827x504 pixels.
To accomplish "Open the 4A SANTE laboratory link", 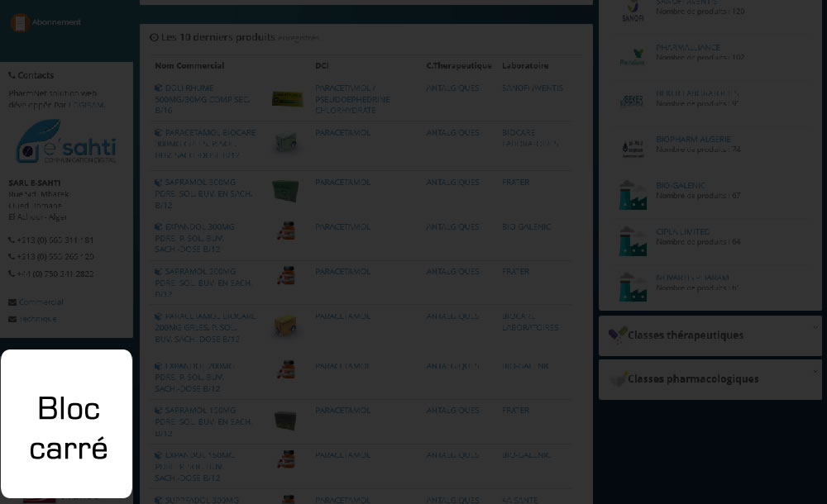I will click(520, 500).
